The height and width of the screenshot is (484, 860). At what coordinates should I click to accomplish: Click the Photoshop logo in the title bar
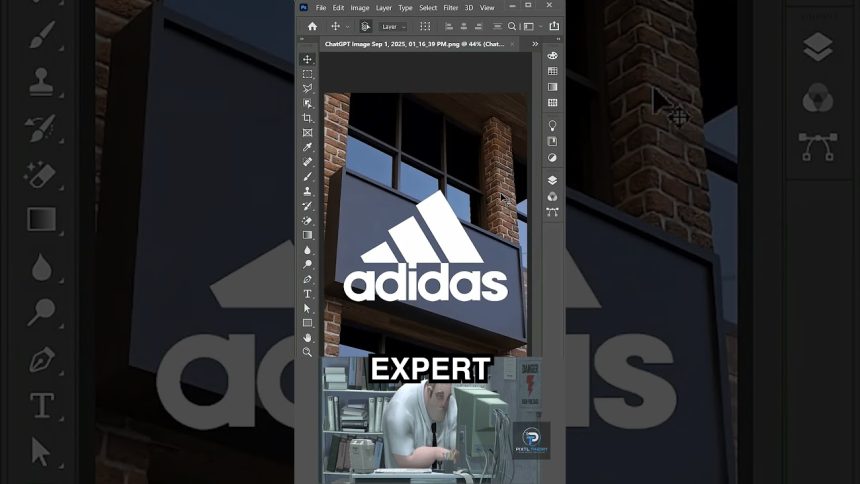pyautogui.click(x=303, y=7)
